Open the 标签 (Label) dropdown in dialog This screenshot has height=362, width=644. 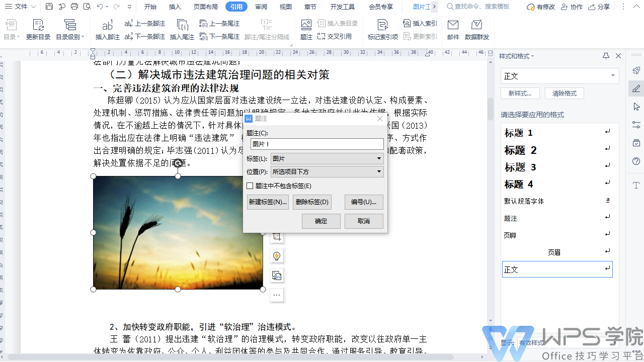[x=327, y=159]
